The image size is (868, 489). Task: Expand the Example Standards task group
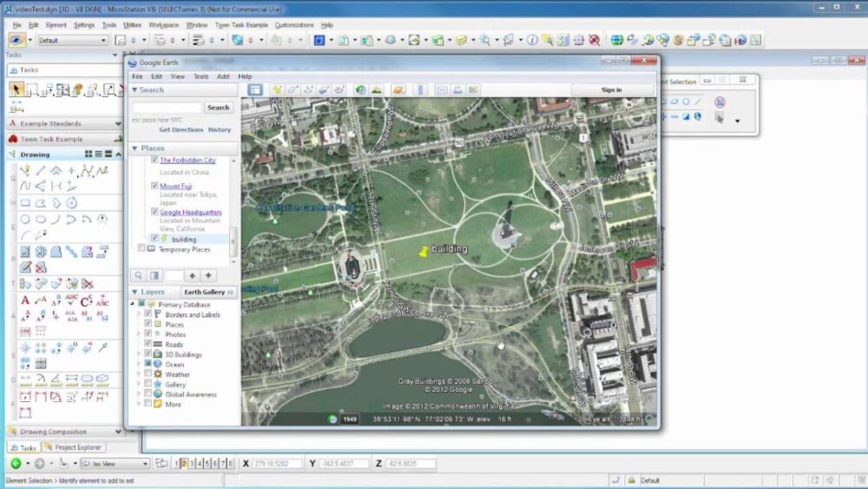[x=118, y=123]
